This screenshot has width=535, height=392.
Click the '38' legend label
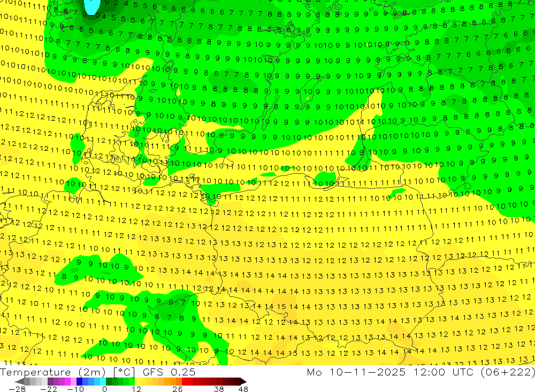click(219, 389)
